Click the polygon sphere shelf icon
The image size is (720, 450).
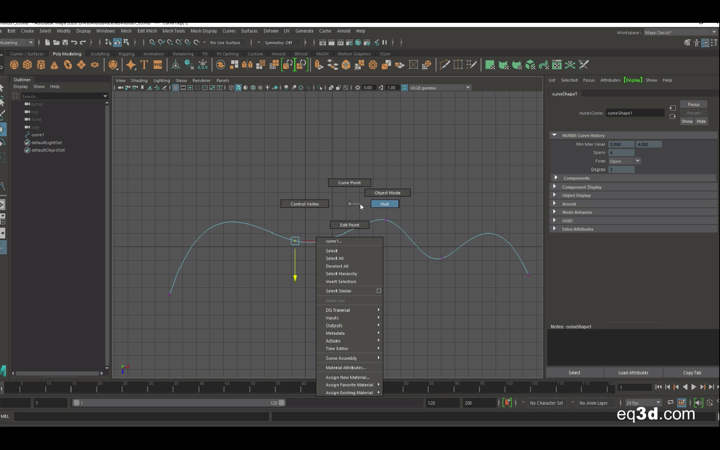(x=15, y=65)
